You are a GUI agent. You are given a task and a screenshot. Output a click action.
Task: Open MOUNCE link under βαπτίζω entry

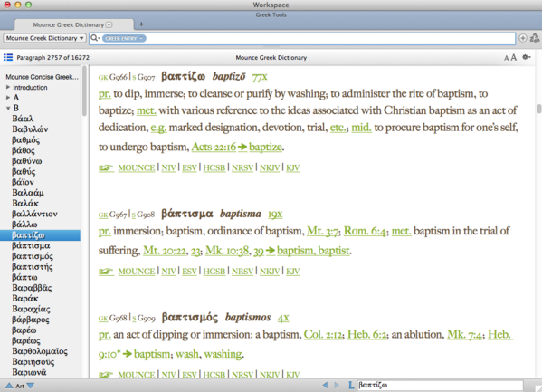[137, 167]
